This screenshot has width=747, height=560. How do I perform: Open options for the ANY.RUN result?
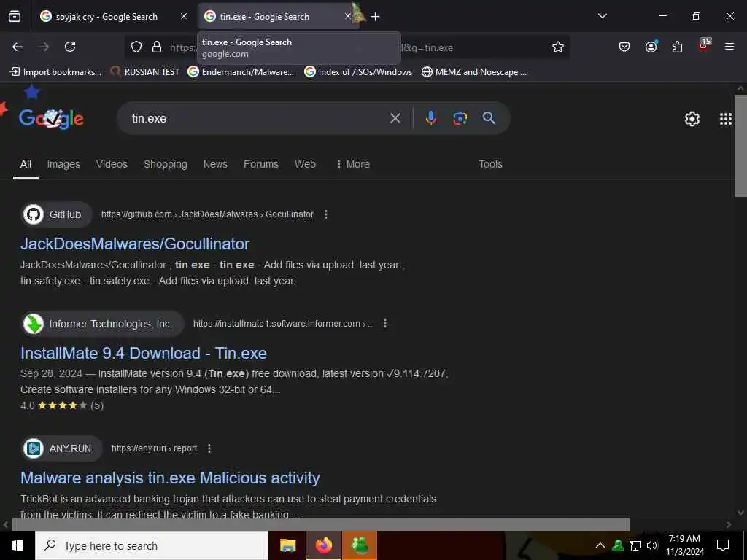(209, 448)
